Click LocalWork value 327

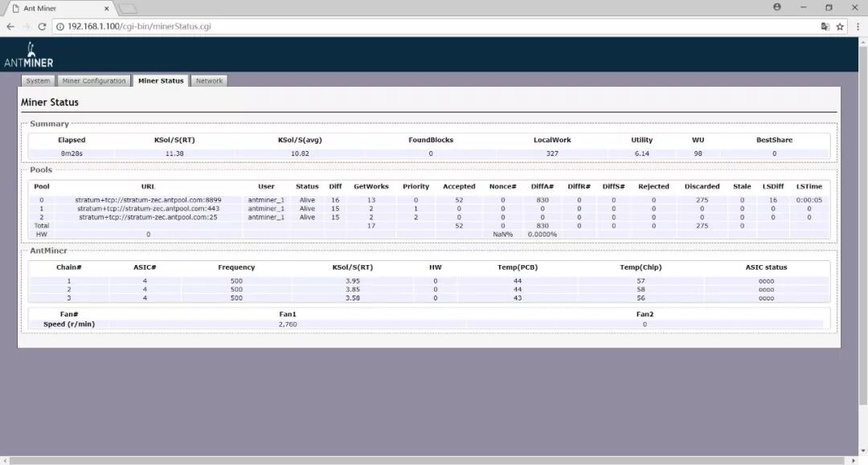click(x=552, y=153)
